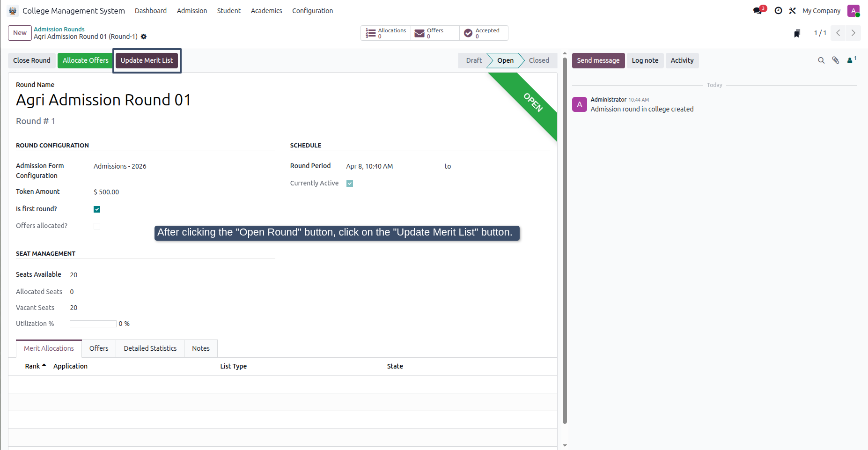Open the conversations messages icon
The height and width of the screenshot is (450, 868).
point(758,10)
